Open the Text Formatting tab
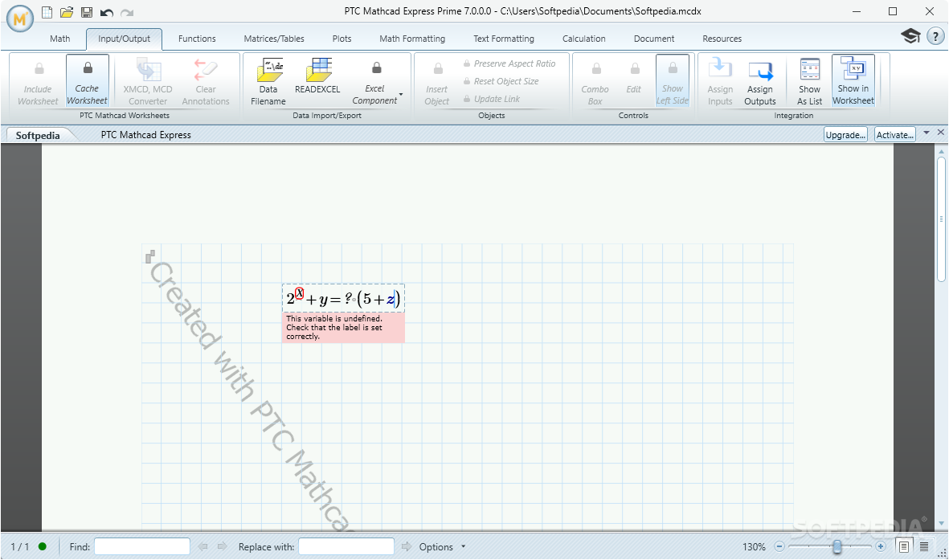The image size is (949, 560). (x=504, y=39)
